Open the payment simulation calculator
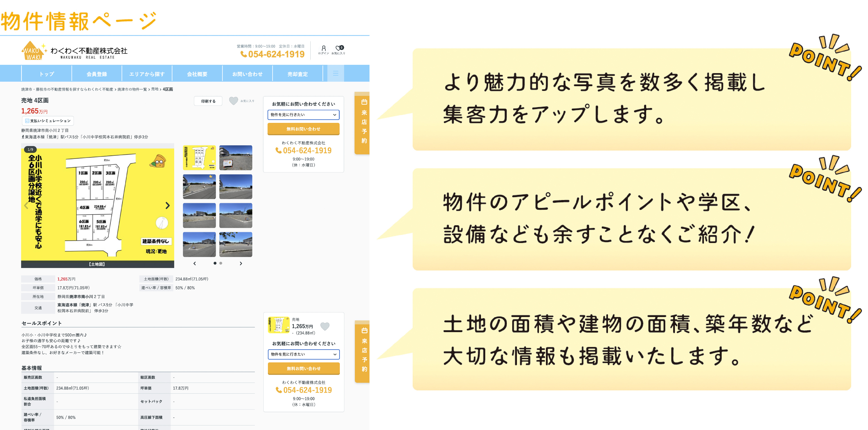 (x=48, y=121)
